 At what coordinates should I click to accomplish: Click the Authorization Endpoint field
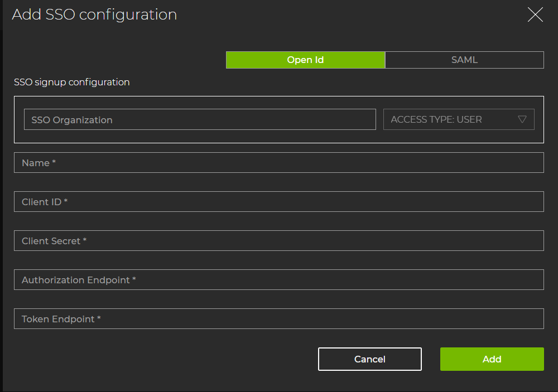pos(279,279)
